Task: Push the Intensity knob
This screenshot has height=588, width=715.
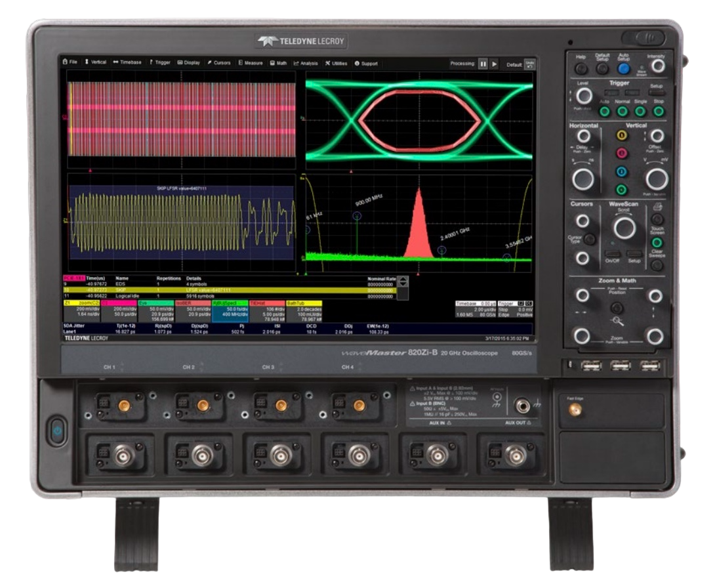Action: pos(657,66)
